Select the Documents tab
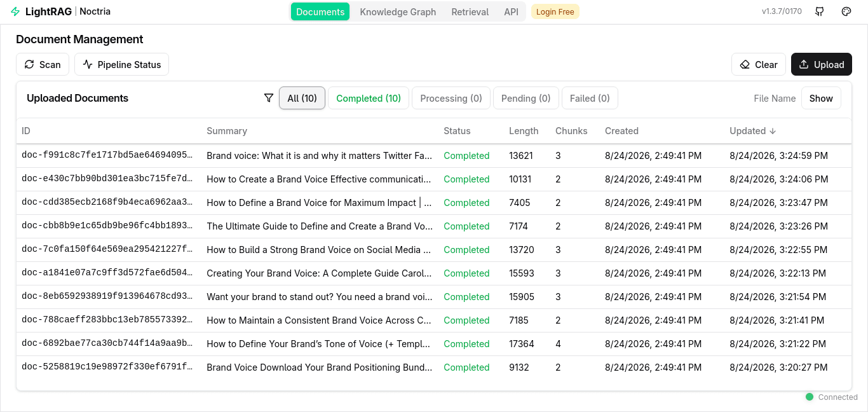868x412 pixels. pos(320,11)
